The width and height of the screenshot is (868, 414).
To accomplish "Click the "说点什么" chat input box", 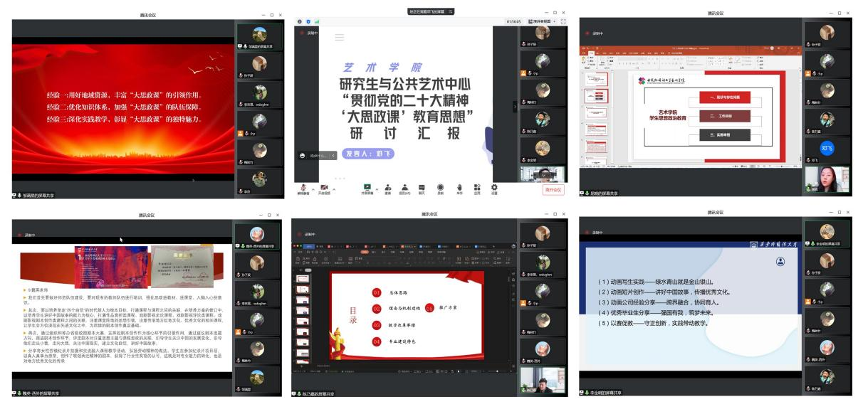I will 318,156.
